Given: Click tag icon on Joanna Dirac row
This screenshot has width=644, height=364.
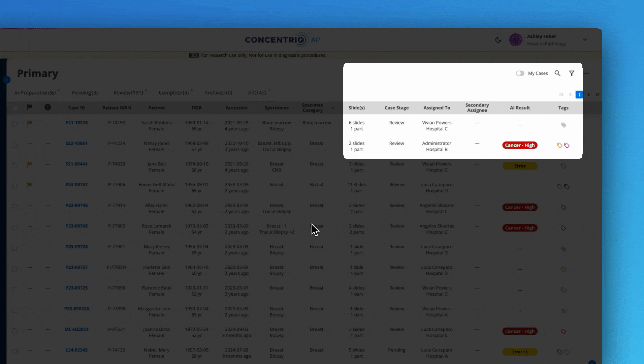Looking at the screenshot, I should coord(563,331).
